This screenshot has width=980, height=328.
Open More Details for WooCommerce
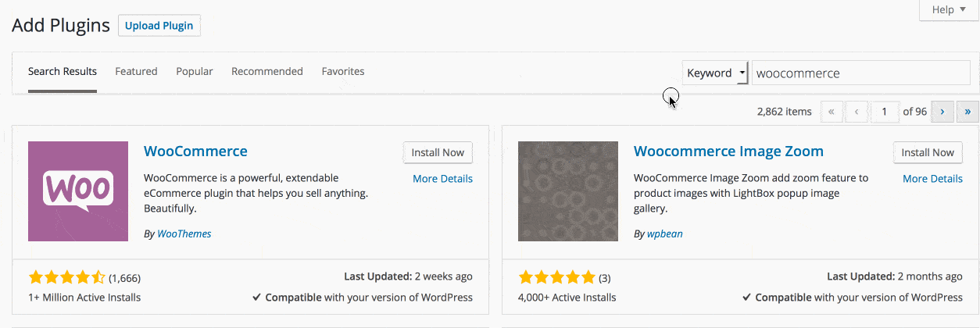pos(442,179)
